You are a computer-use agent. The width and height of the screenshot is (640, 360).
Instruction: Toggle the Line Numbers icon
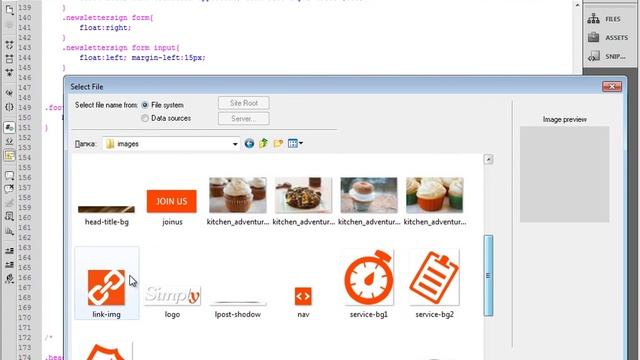[9, 128]
